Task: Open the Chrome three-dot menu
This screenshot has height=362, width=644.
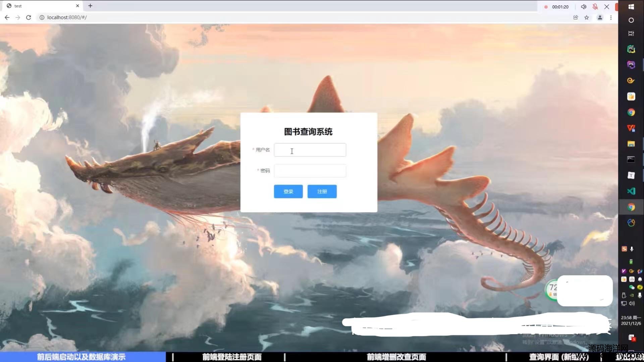Action: pyautogui.click(x=611, y=17)
